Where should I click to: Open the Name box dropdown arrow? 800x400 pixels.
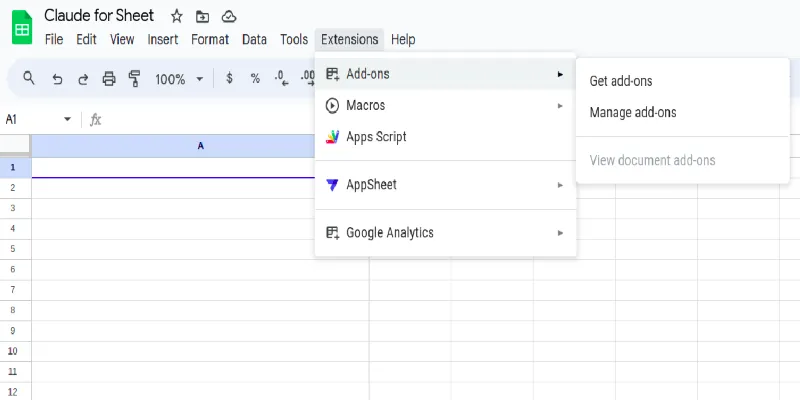(x=67, y=119)
